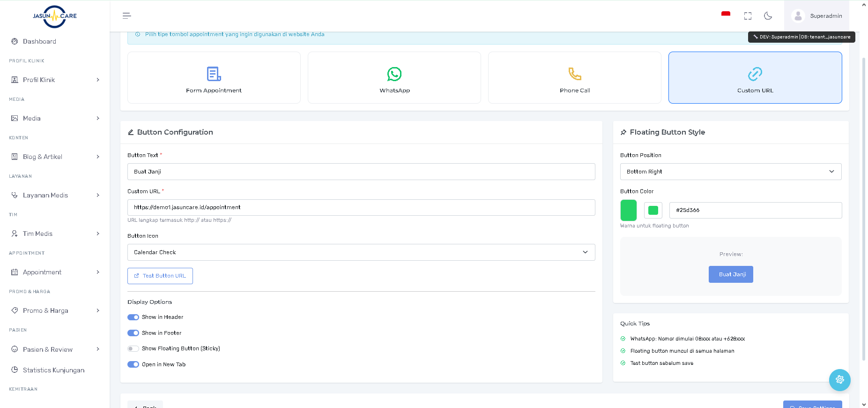Image resolution: width=868 pixels, height=408 pixels.
Task: Click the Test Button URL button
Action: 160,276
